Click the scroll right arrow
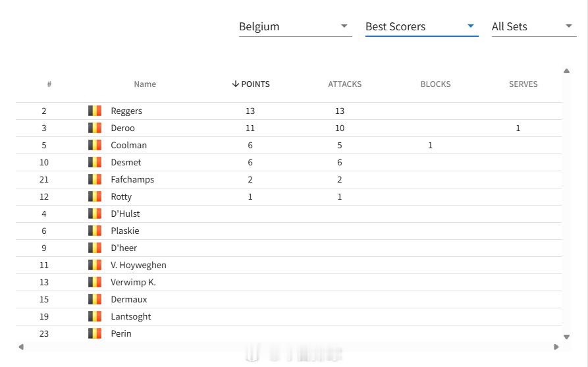 coord(556,347)
